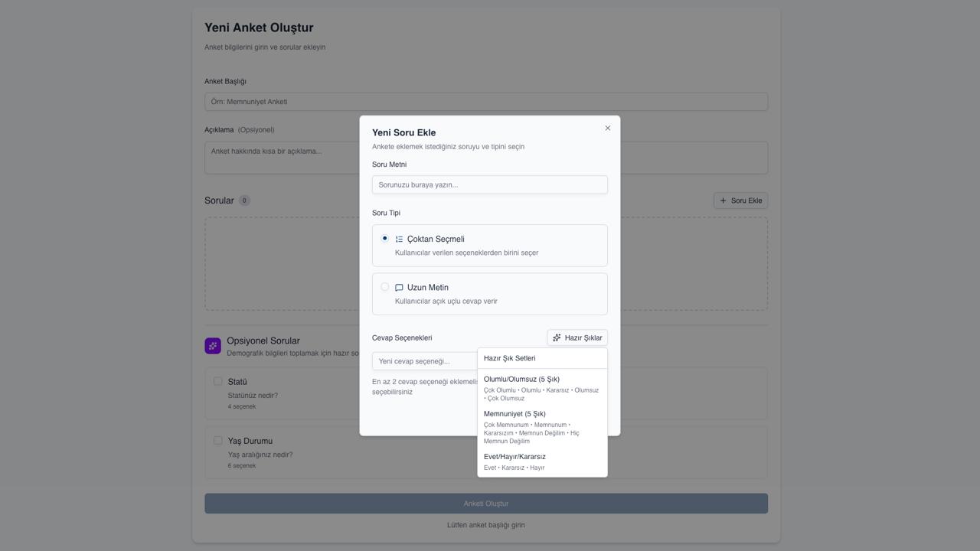Image resolution: width=980 pixels, height=551 pixels.
Task: Click the Anket Başlığı text field
Action: click(x=485, y=102)
